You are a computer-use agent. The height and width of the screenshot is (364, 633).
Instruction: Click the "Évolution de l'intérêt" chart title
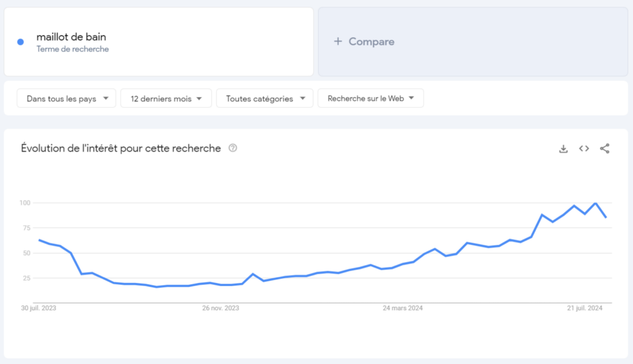pos(121,148)
